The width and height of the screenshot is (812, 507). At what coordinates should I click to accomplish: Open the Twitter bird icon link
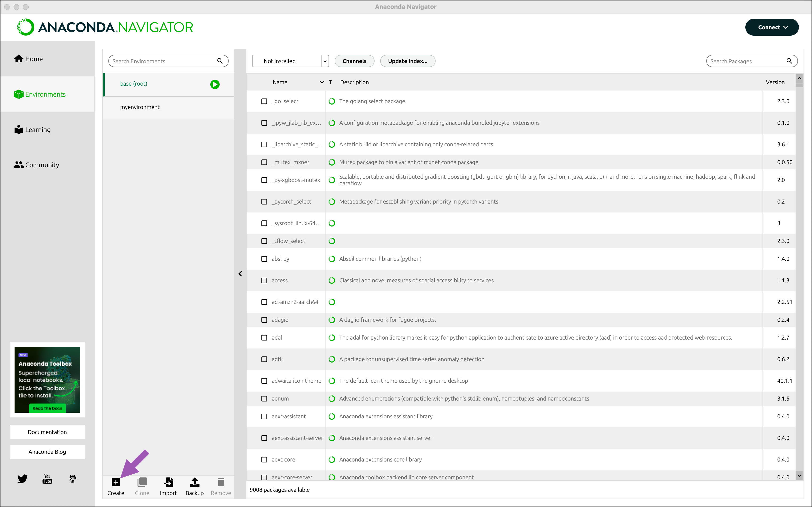pos(22,478)
